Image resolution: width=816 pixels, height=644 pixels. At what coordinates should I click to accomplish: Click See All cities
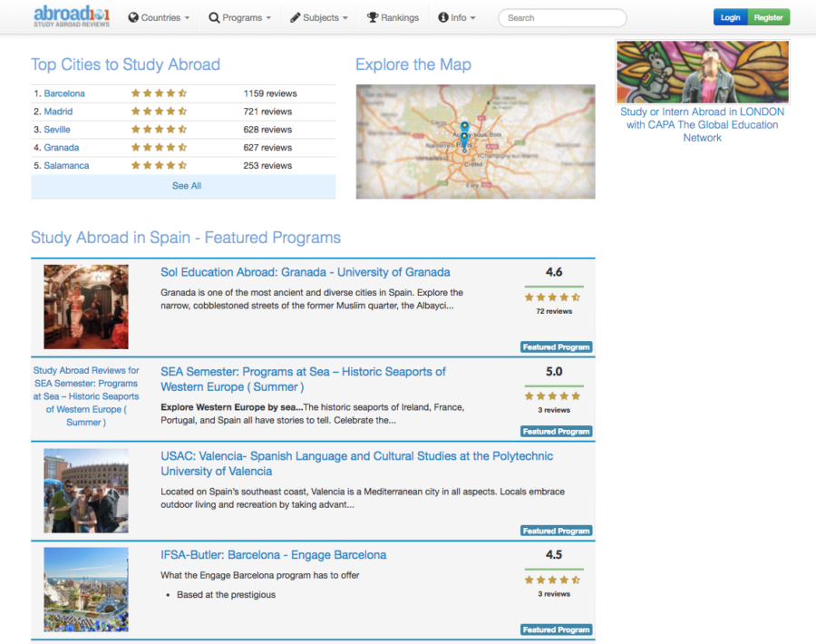(x=187, y=186)
